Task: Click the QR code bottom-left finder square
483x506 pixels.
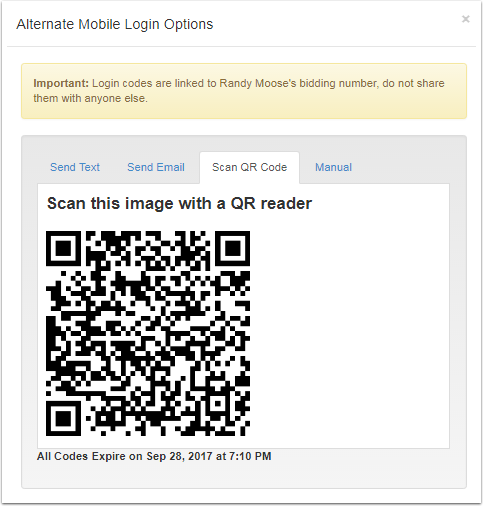Action: (x=63, y=418)
